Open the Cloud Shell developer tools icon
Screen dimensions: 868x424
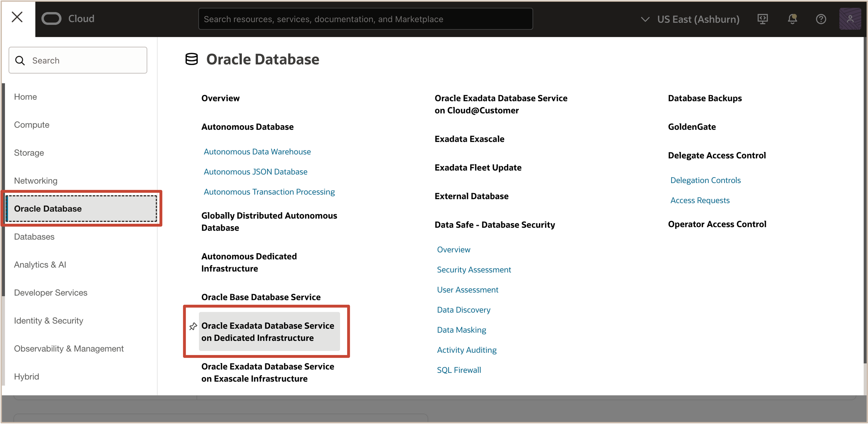763,19
